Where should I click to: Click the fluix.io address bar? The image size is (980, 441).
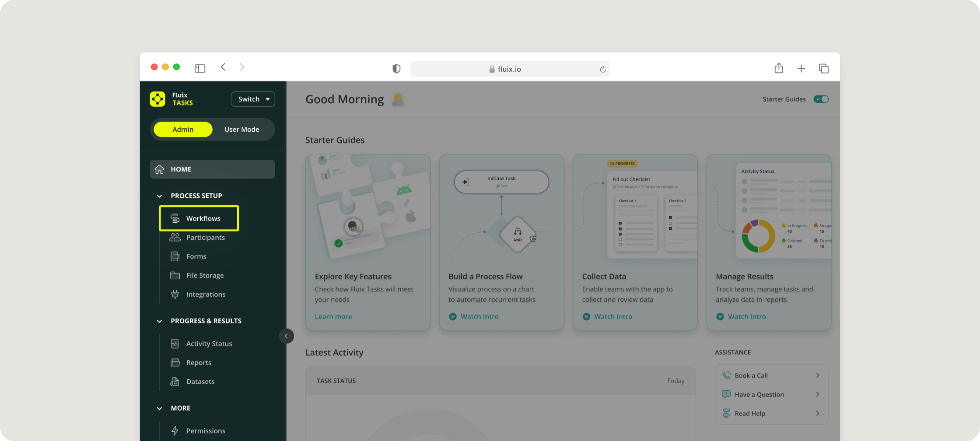click(x=509, y=69)
